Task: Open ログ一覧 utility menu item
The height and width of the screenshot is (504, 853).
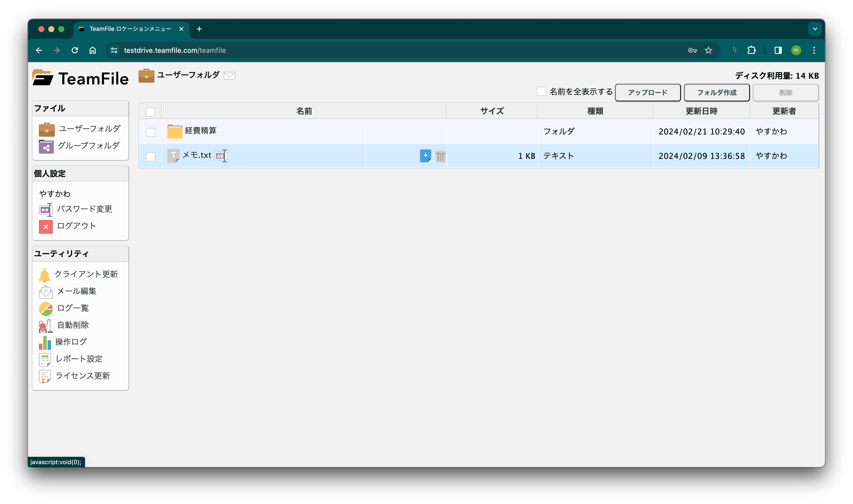Action: coord(73,308)
